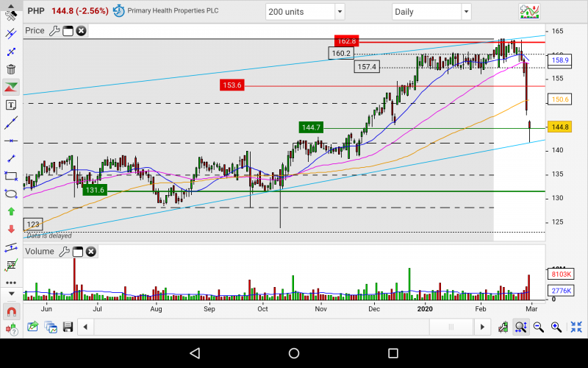This screenshot has width=588, height=368.
Task: Click the zoom in magnifier icon
Action: [x=556, y=327]
